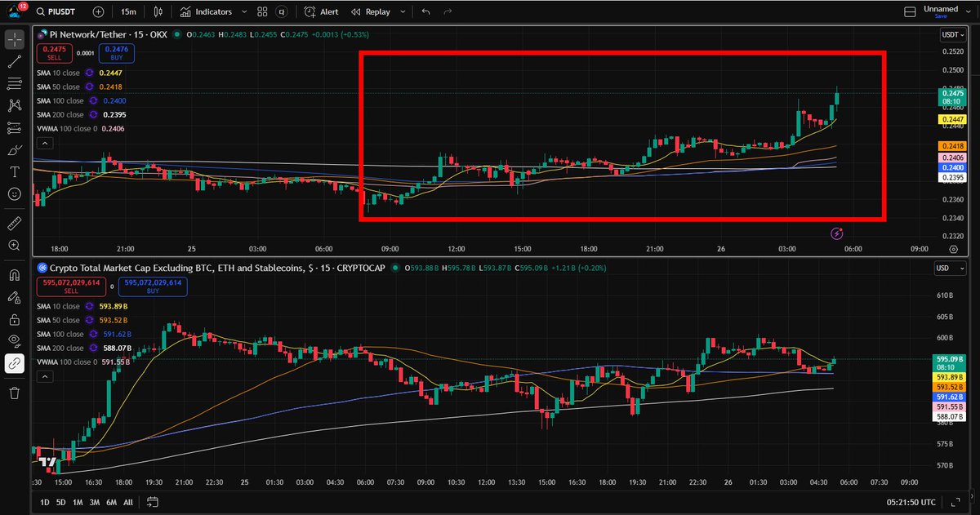The height and width of the screenshot is (515, 980).
Task: Click the 595,072,029,614 BUY button
Action: pyautogui.click(x=153, y=286)
